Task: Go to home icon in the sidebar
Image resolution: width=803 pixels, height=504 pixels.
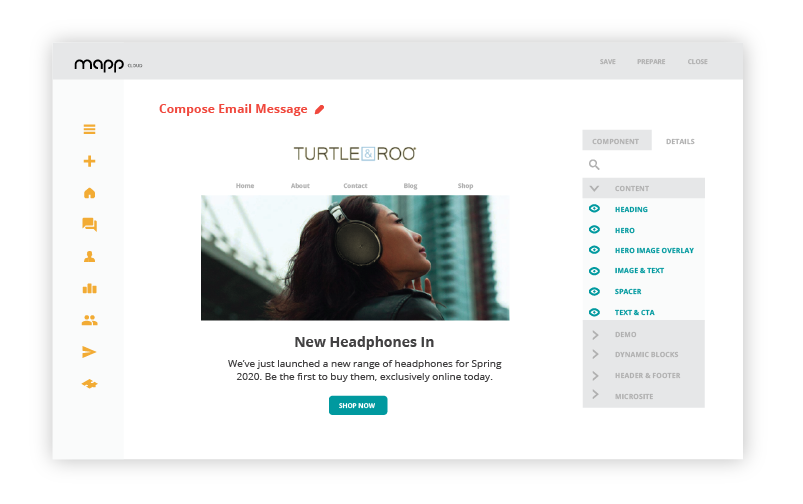Action: (90, 193)
